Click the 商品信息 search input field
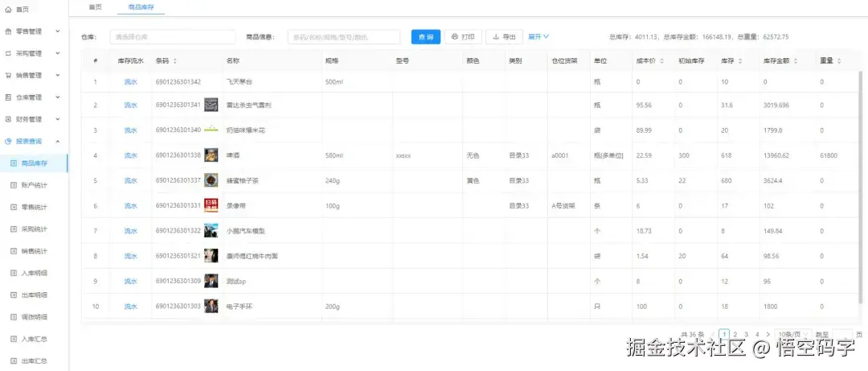The image size is (868, 371). coord(344,36)
